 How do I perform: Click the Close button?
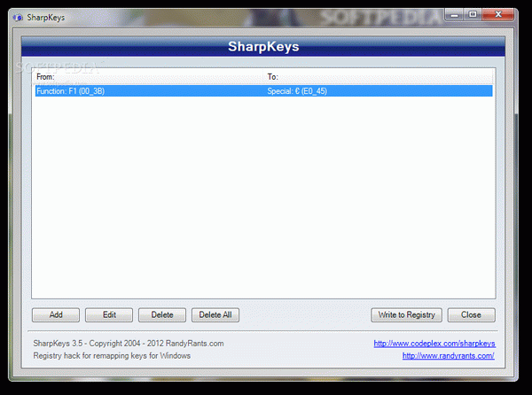pyautogui.click(x=472, y=314)
